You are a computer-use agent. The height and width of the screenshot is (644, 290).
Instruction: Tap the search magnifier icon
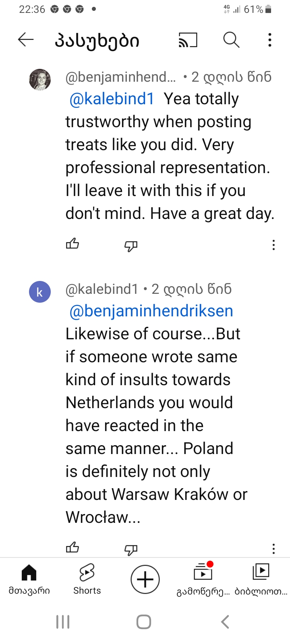231,40
